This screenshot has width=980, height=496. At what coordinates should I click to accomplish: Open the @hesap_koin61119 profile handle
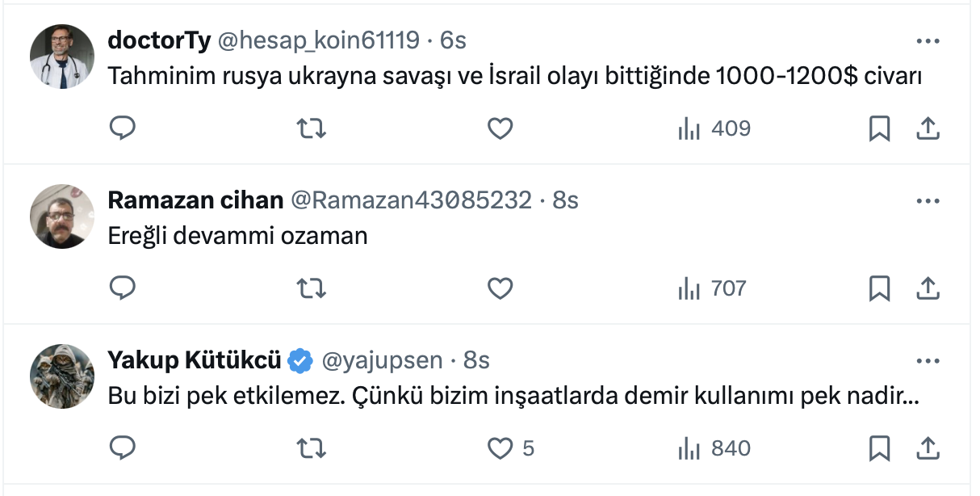pos(318,40)
